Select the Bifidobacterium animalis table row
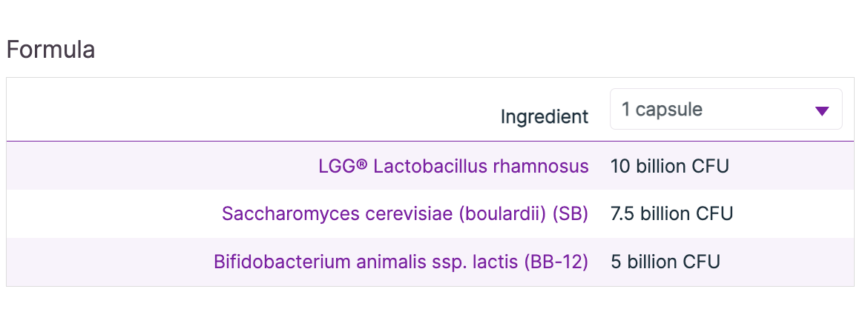The width and height of the screenshot is (868, 329). (x=111, y=262)
